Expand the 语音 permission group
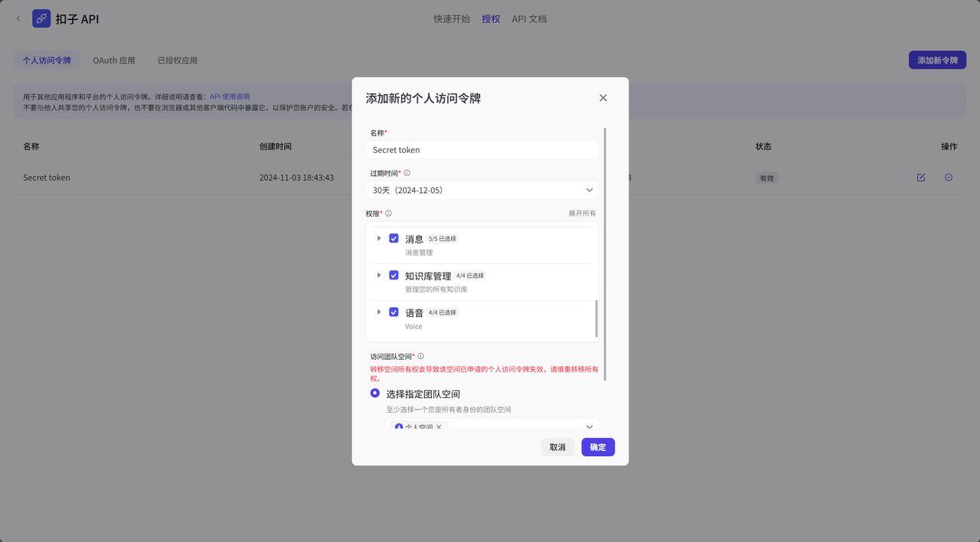Viewport: 980px width, 542px height. (379, 312)
